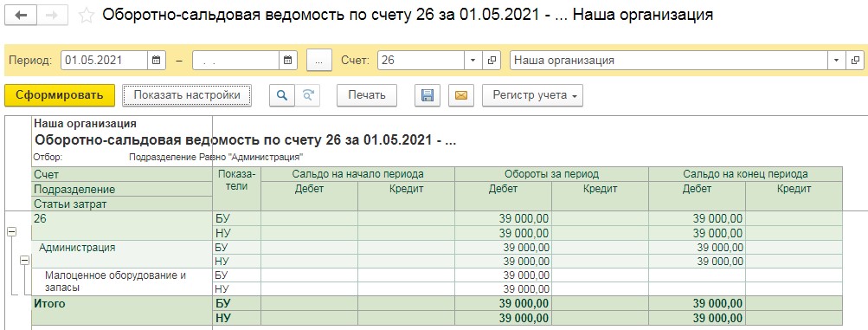Expand the account 26 dropdown arrow
Viewport: 868px width, 330px height.
(x=473, y=61)
